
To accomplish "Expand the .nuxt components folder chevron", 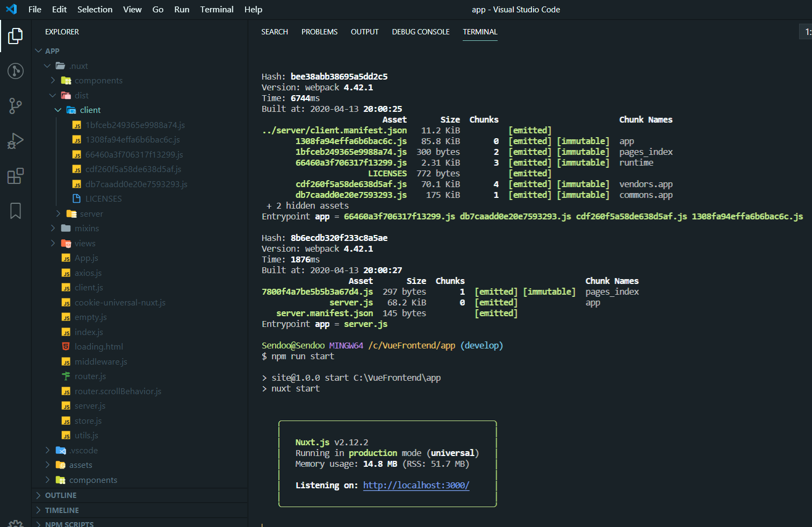I will click(53, 80).
